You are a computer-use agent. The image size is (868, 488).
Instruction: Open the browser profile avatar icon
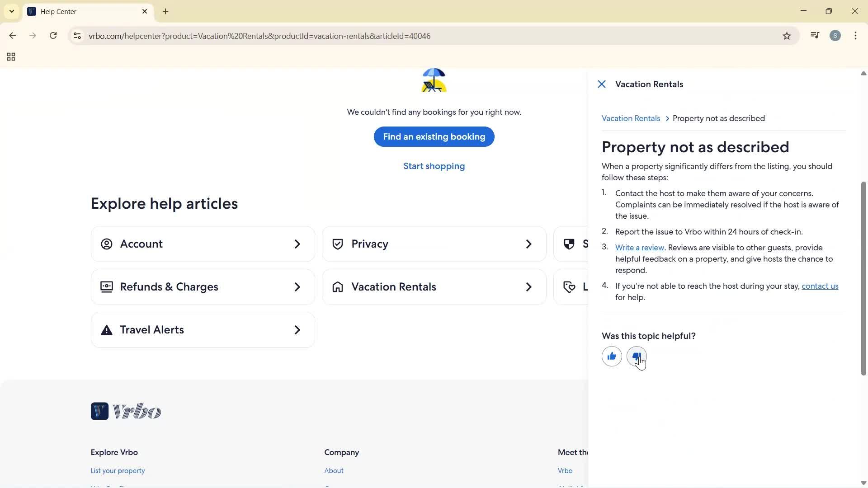coord(835,36)
